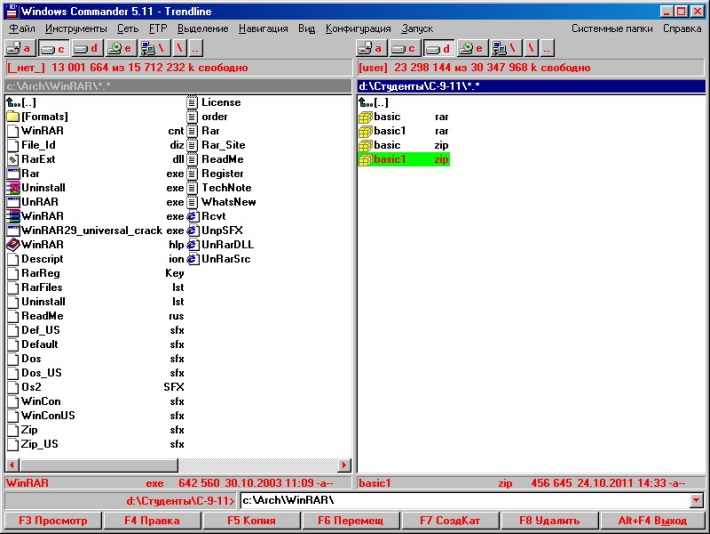The width and height of the screenshot is (710, 534).
Task: Open network drive in right panel
Action: tap(505, 48)
